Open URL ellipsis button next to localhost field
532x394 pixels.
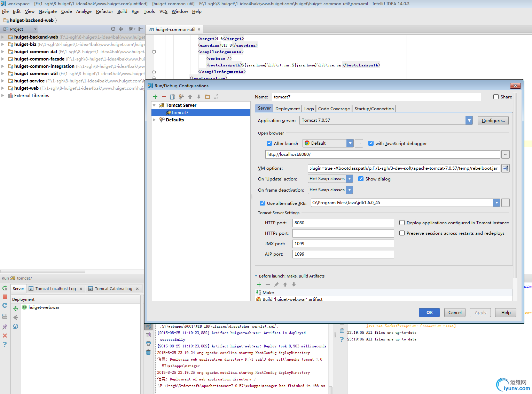506,154
